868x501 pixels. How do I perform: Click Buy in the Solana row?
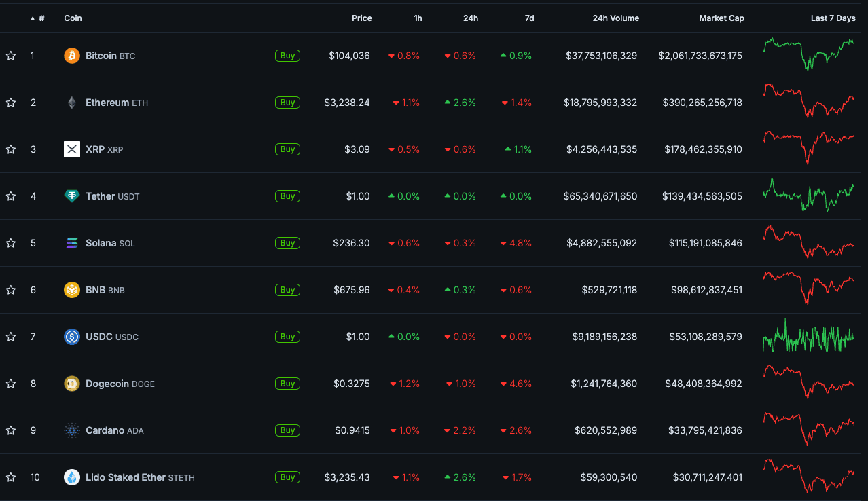[x=287, y=243]
